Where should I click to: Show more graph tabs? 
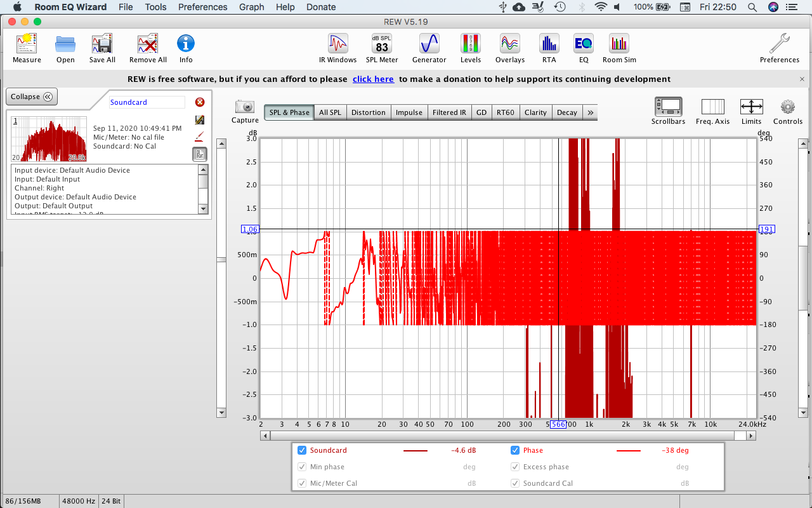point(591,112)
